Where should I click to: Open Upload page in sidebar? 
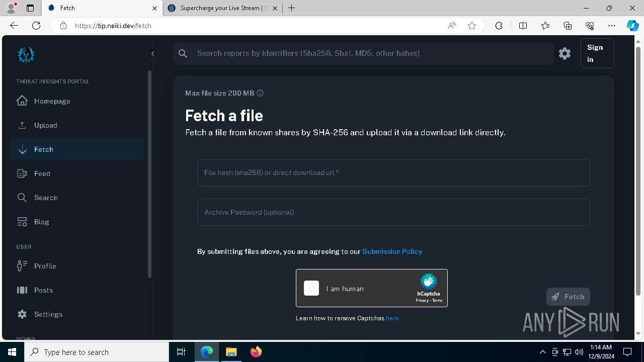(x=77, y=125)
